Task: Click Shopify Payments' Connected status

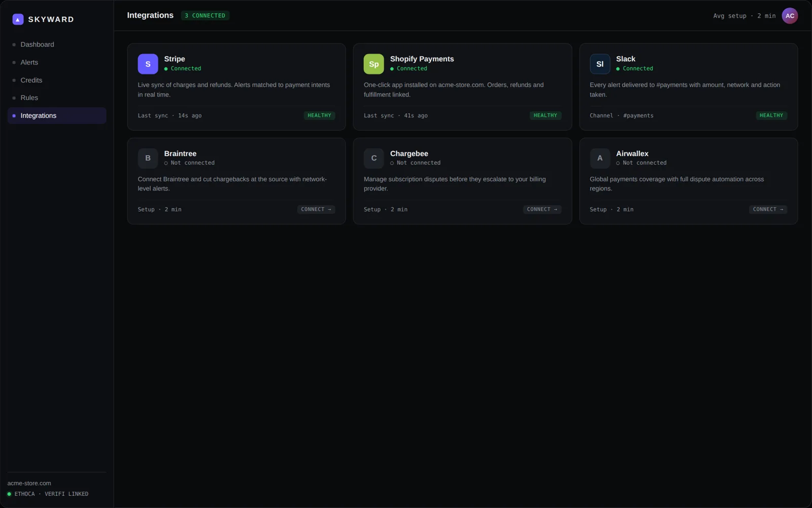Action: click(409, 69)
